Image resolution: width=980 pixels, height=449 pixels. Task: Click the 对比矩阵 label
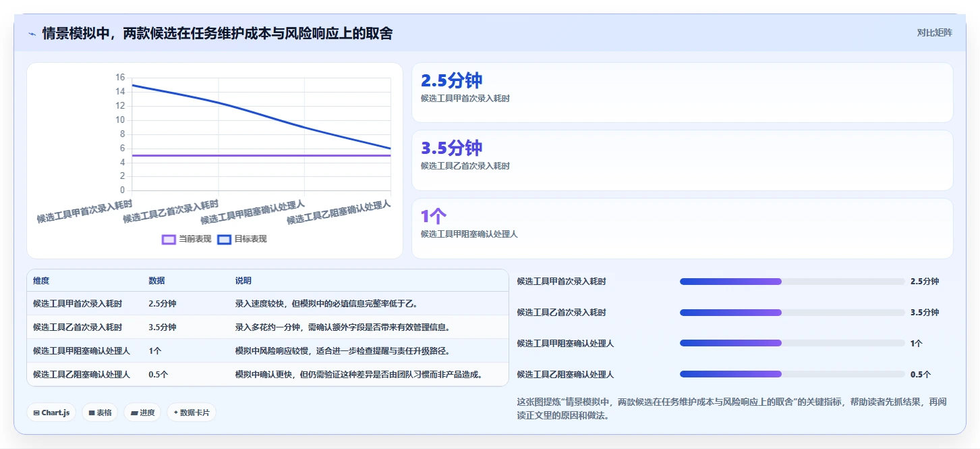(x=934, y=32)
